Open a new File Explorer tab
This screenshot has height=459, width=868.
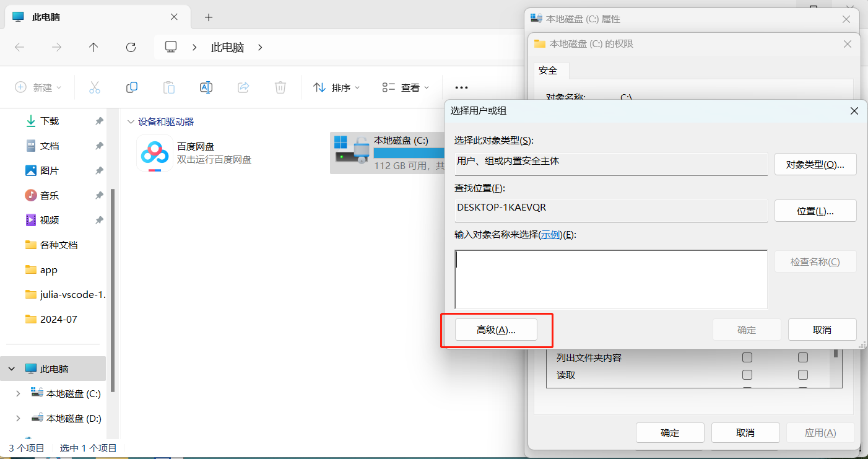(x=209, y=17)
